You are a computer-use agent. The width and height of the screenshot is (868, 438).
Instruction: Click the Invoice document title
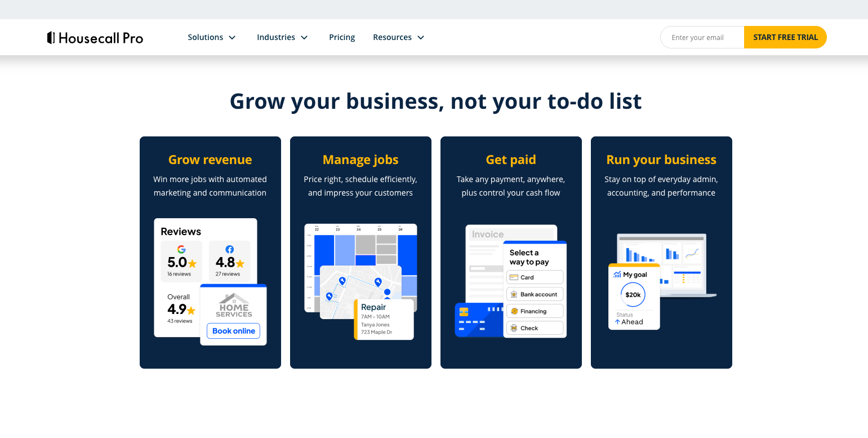point(488,235)
